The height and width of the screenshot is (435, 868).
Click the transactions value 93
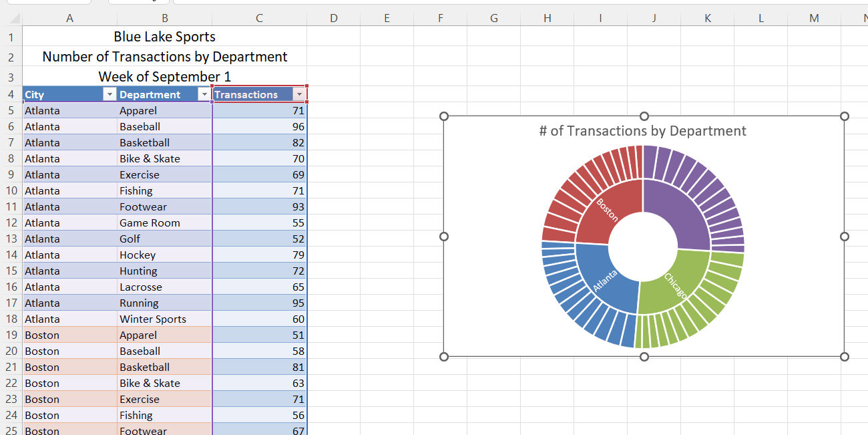click(x=259, y=207)
